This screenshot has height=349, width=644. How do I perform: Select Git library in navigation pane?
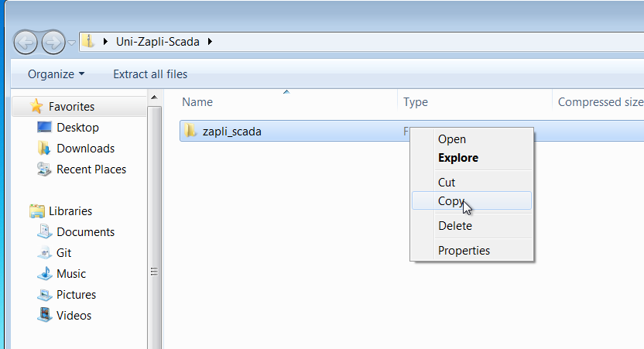click(63, 253)
